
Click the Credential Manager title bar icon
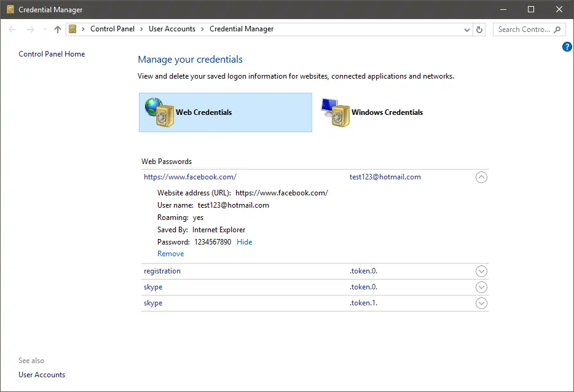(x=10, y=9)
